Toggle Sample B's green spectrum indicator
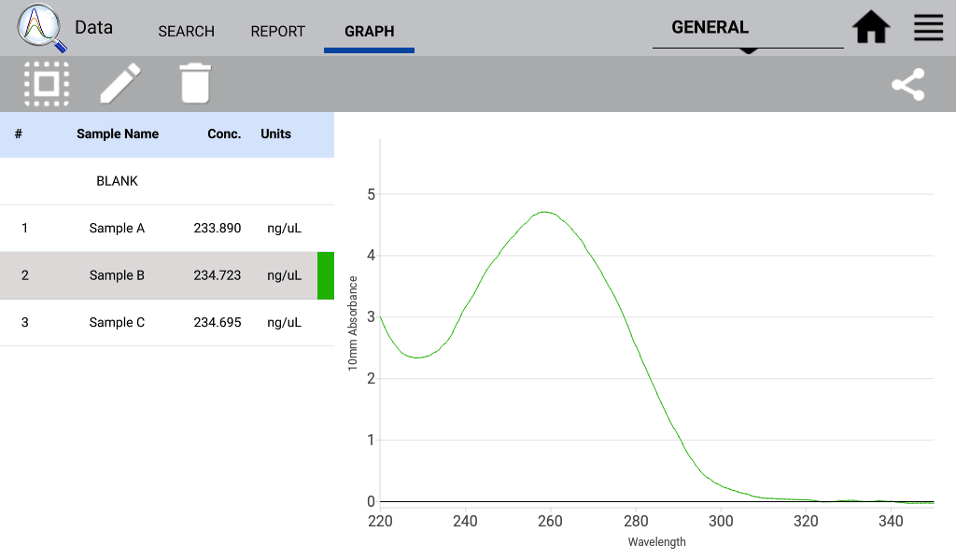Viewport: 956px width, 560px height. [325, 275]
